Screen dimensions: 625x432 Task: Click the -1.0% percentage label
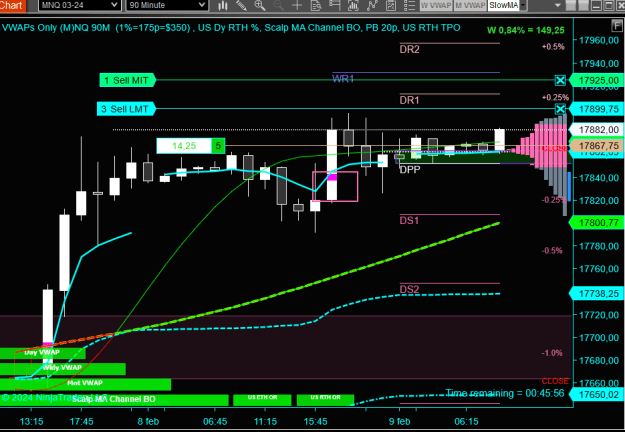point(552,353)
